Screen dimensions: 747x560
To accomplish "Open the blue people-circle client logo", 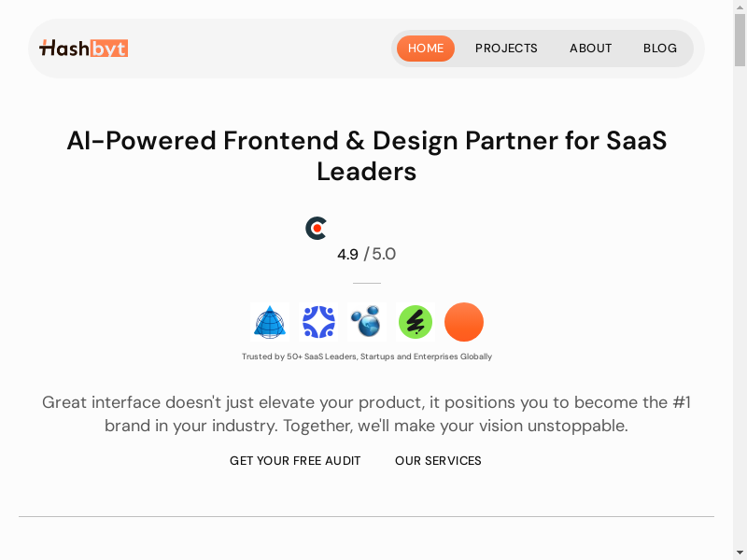I will pos(318,322).
